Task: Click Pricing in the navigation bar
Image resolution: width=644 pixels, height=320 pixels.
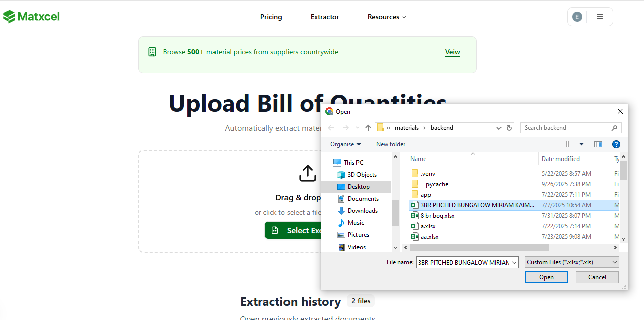Action: click(271, 17)
